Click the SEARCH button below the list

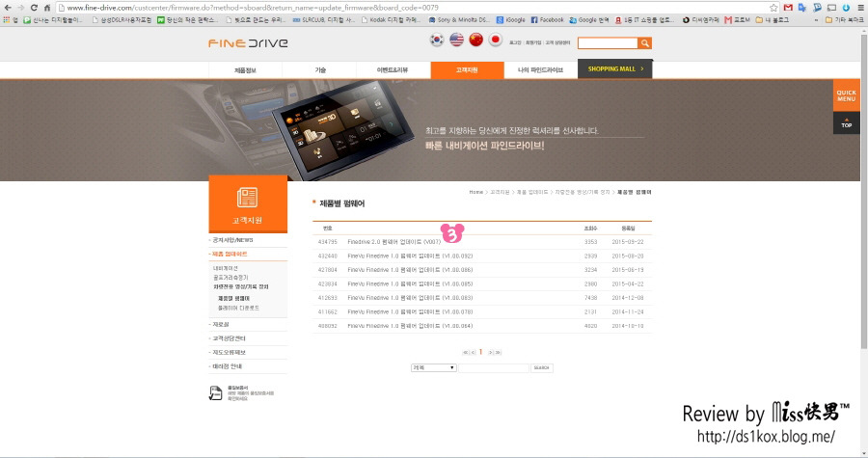pyautogui.click(x=541, y=367)
